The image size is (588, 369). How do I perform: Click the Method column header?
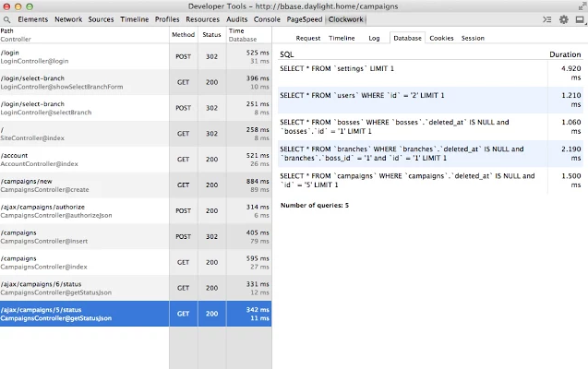[x=184, y=35]
